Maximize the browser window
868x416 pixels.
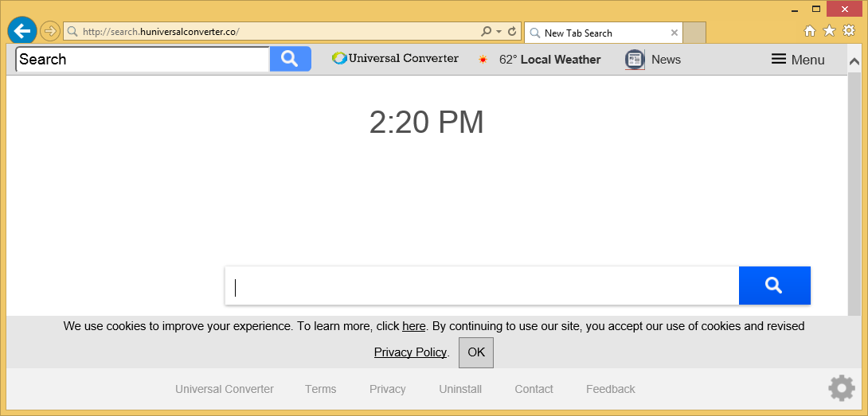pyautogui.click(x=816, y=9)
